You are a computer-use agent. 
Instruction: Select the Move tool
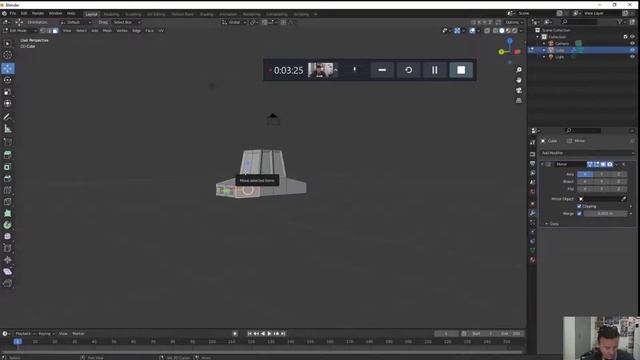click(7, 68)
